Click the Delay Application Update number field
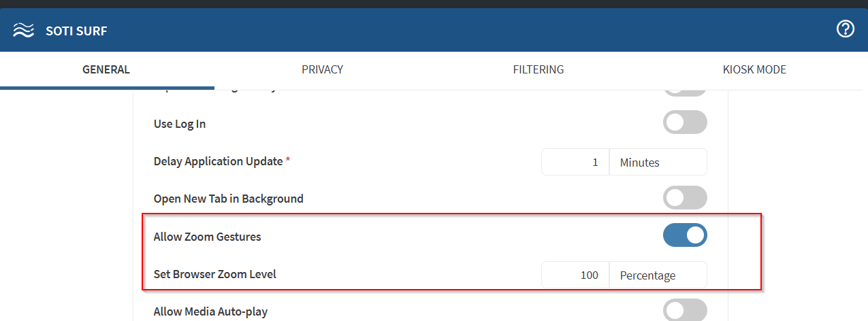Screen dimensions: 868x321 [575, 162]
